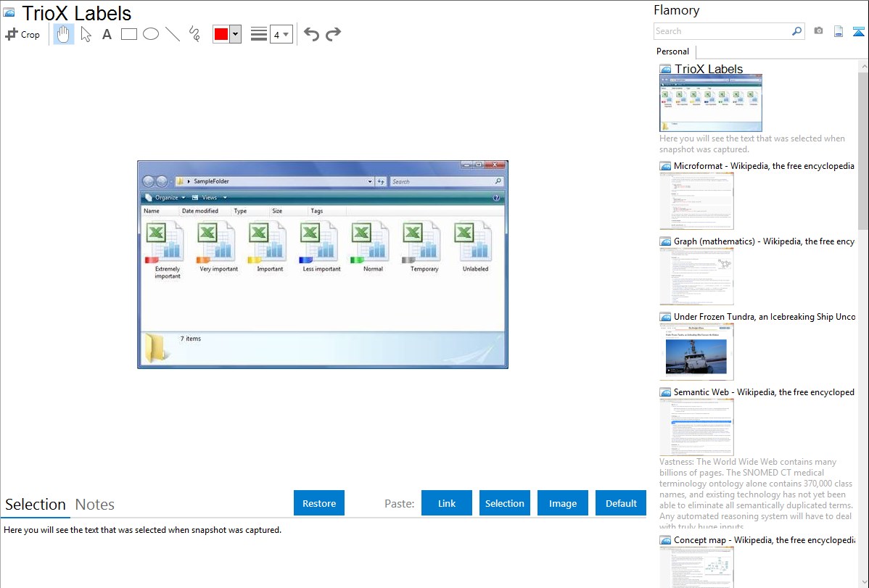Switch to the Notes tab
This screenshot has height=588, width=869.
tap(95, 505)
